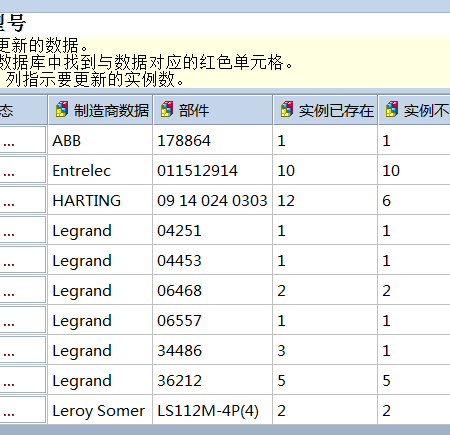Click ellipsis button in Leroy Somer row
Viewport: 450px width, 435px height.
pyautogui.click(x=22, y=410)
